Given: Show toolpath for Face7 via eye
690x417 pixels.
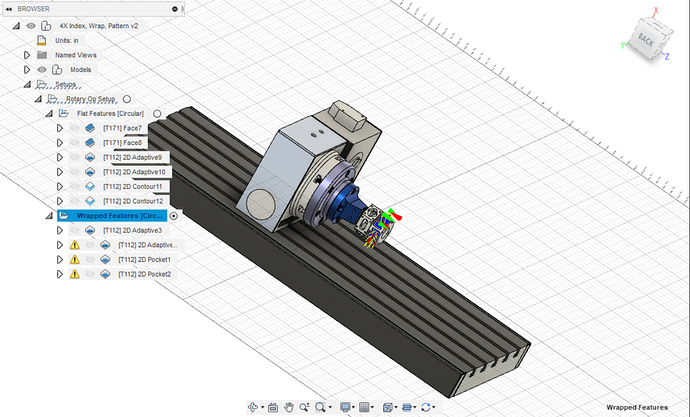Looking at the screenshot, I should click(x=75, y=128).
